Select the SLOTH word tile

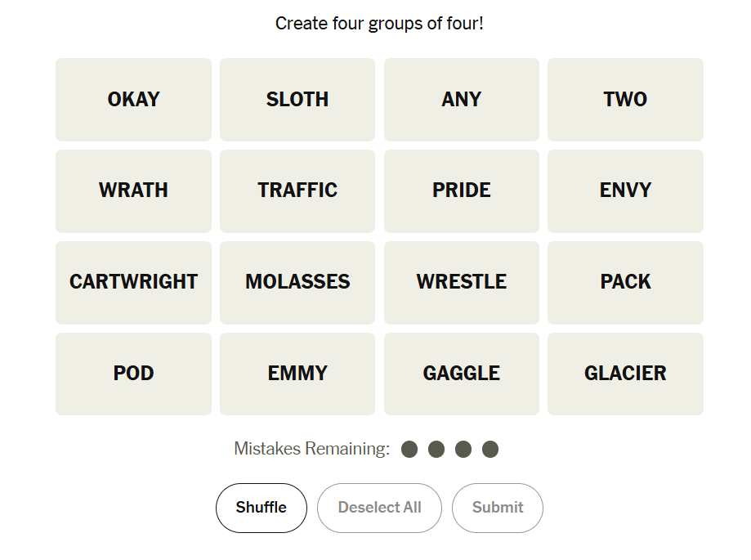[297, 100]
